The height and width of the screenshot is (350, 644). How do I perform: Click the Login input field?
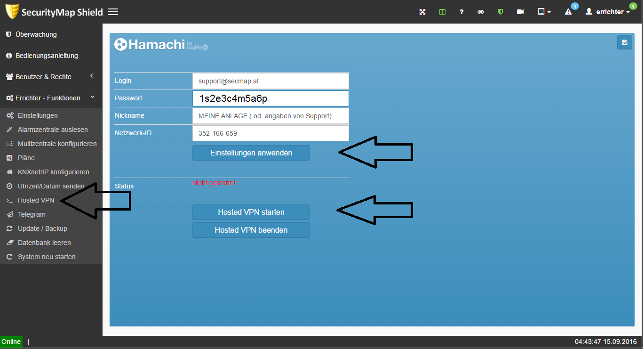tap(270, 81)
